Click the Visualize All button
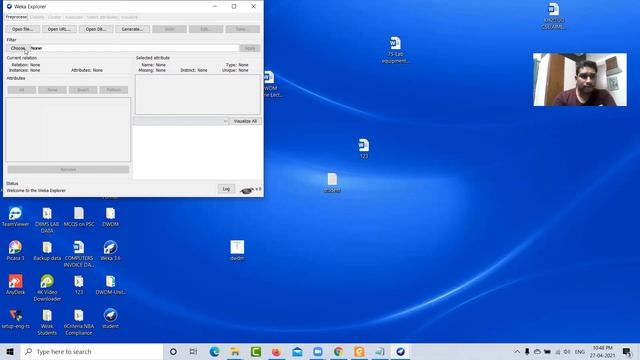640x360 pixels. pos(245,121)
